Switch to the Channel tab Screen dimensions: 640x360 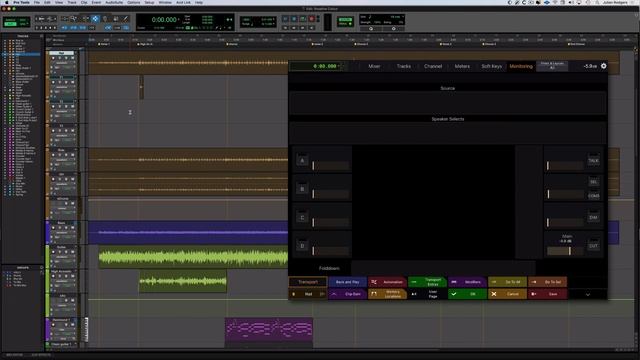point(433,66)
